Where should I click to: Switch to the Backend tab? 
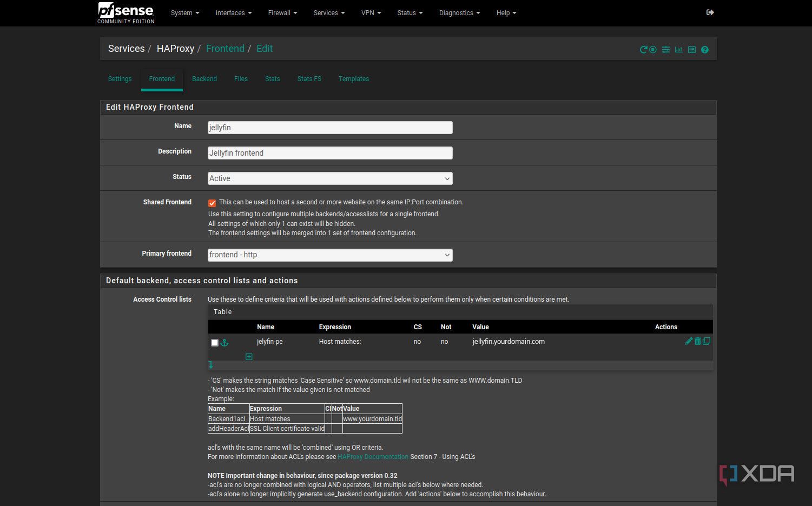(204, 79)
